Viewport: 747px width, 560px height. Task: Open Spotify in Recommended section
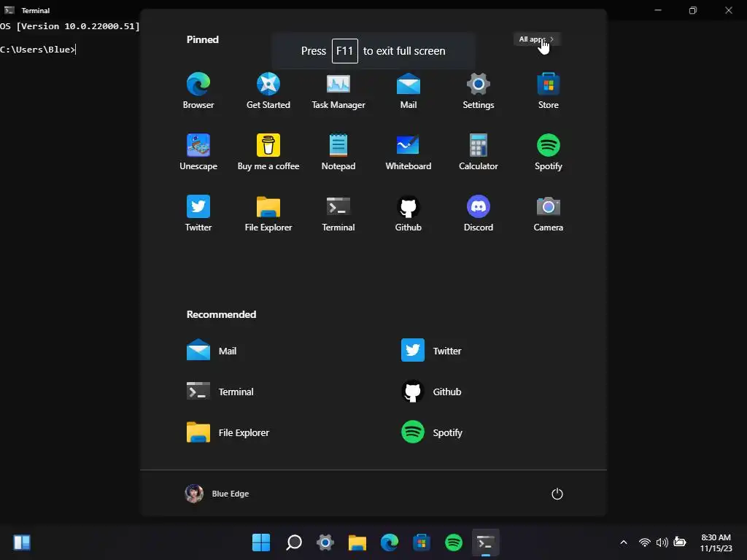[x=432, y=432]
